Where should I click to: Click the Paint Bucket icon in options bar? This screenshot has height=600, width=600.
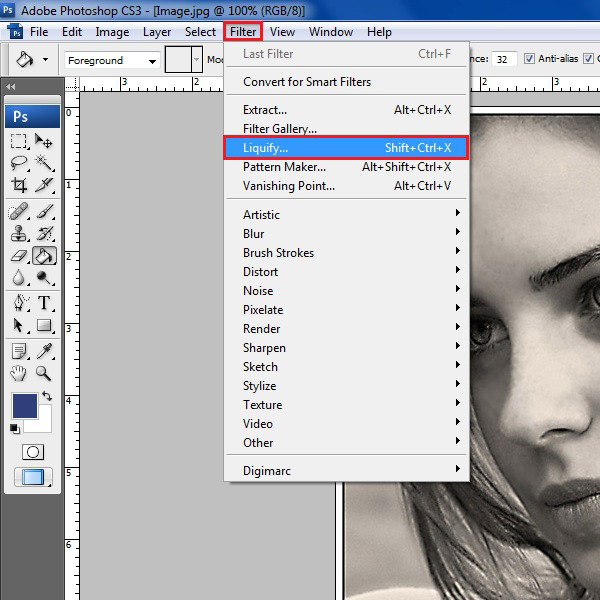click(x=24, y=59)
